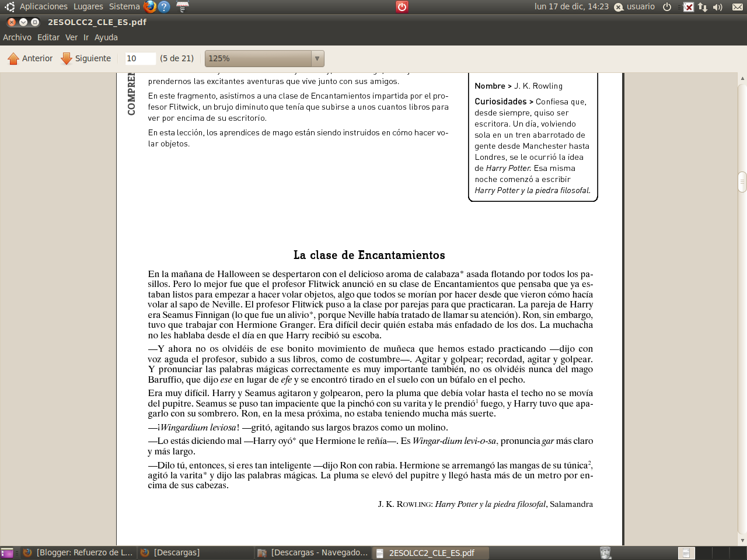Screen dimensions: 747x560
Task: Open the help icon in top panel
Action: click(x=165, y=6)
